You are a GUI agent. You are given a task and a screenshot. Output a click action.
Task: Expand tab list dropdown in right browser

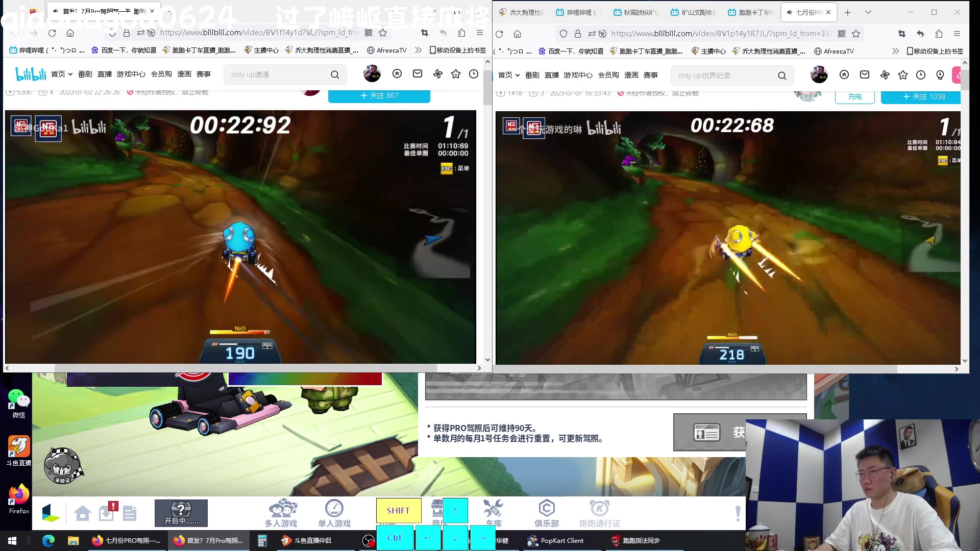868,12
